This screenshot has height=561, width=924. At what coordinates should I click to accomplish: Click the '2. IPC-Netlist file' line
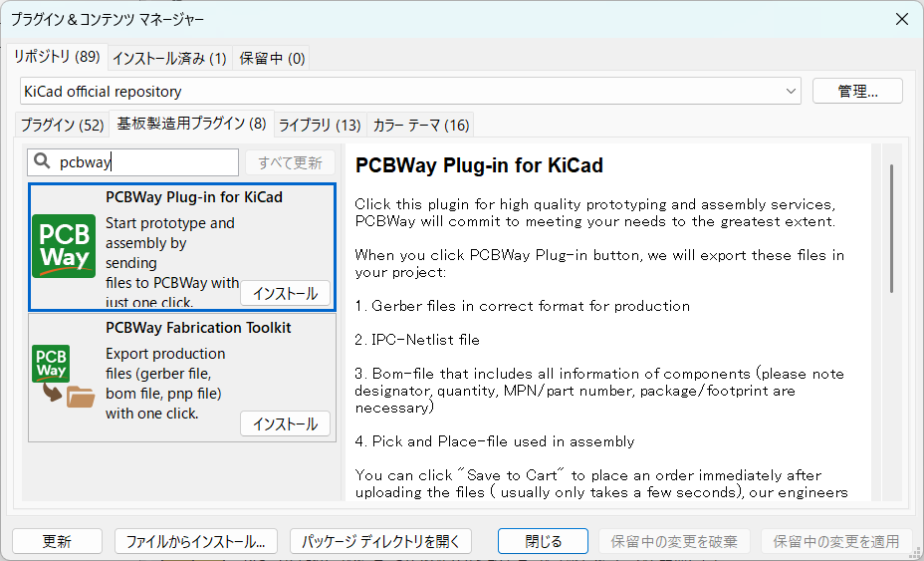point(417,340)
